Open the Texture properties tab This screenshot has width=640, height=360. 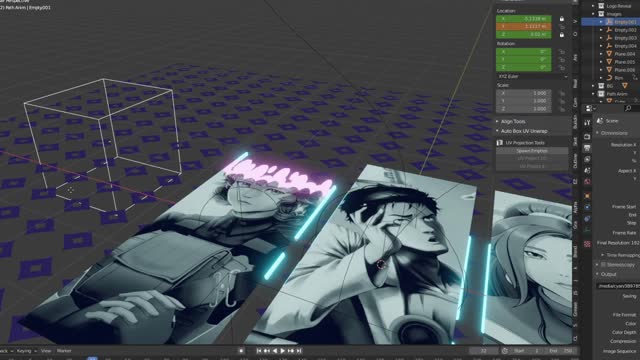(x=587, y=244)
